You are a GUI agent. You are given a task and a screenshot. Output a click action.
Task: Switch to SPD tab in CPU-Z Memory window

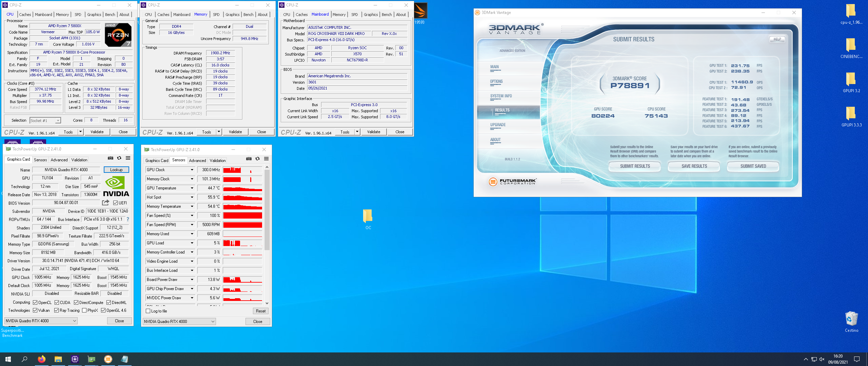(x=216, y=15)
